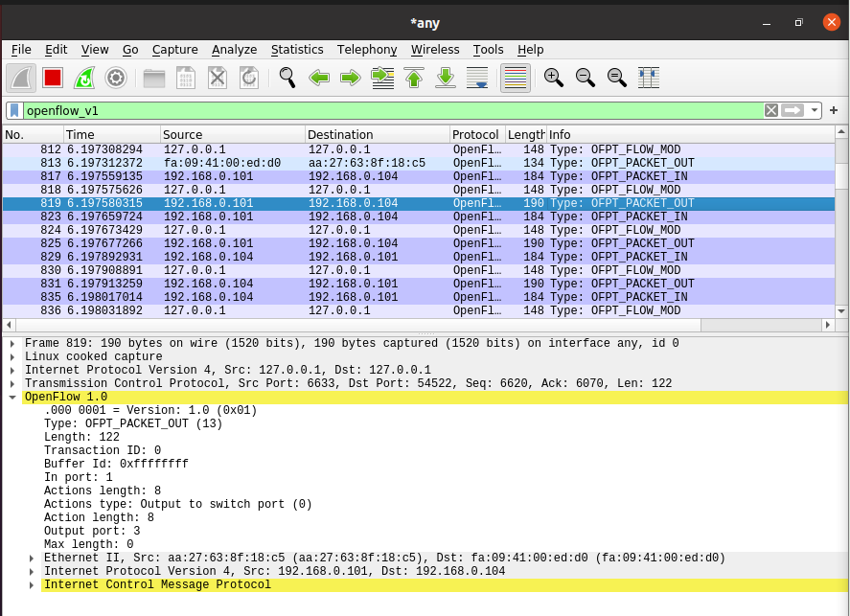Open the View menu
This screenshot has width=850, height=616.
95,49
